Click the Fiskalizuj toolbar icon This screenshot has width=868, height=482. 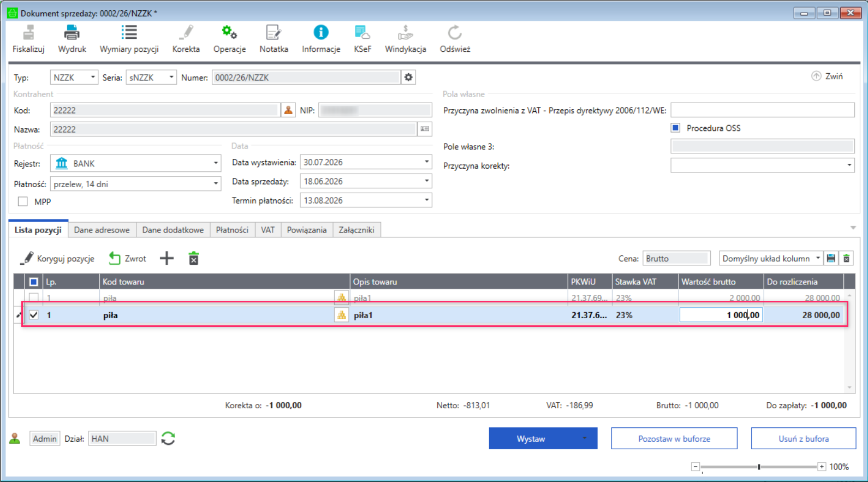pyautogui.click(x=28, y=33)
